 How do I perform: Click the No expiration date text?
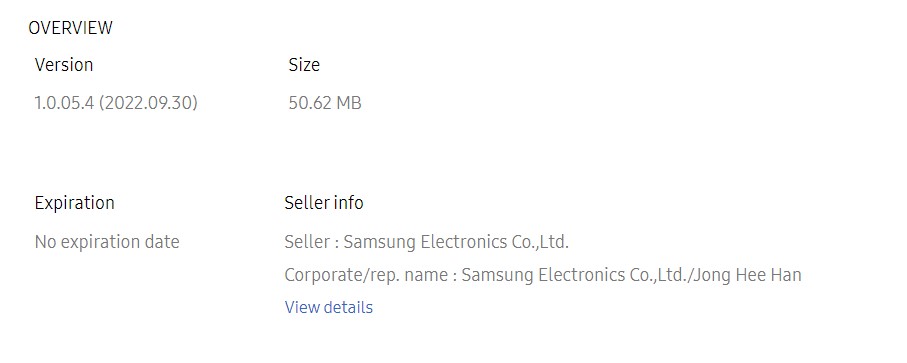tap(107, 242)
